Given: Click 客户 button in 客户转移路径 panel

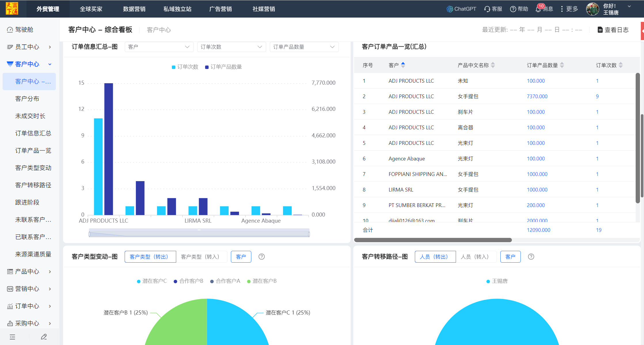Looking at the screenshot, I should point(510,257).
